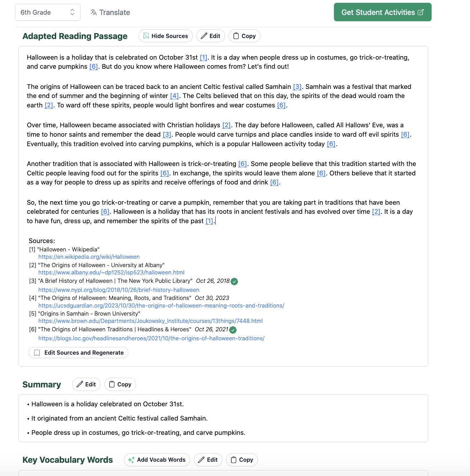Select the Key Vocabulary Words section heading
Viewport: 470px width, 476px height.
coord(67,460)
